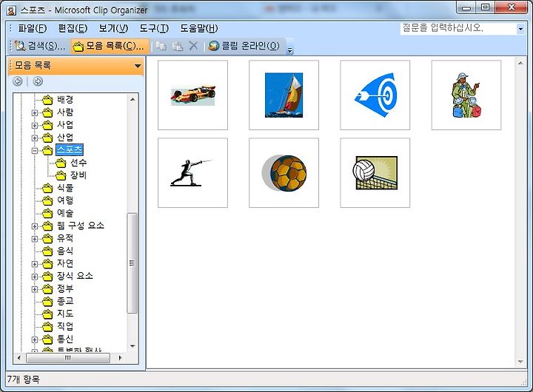
Task: Click the forward navigation arrow icon
Action: [38, 81]
